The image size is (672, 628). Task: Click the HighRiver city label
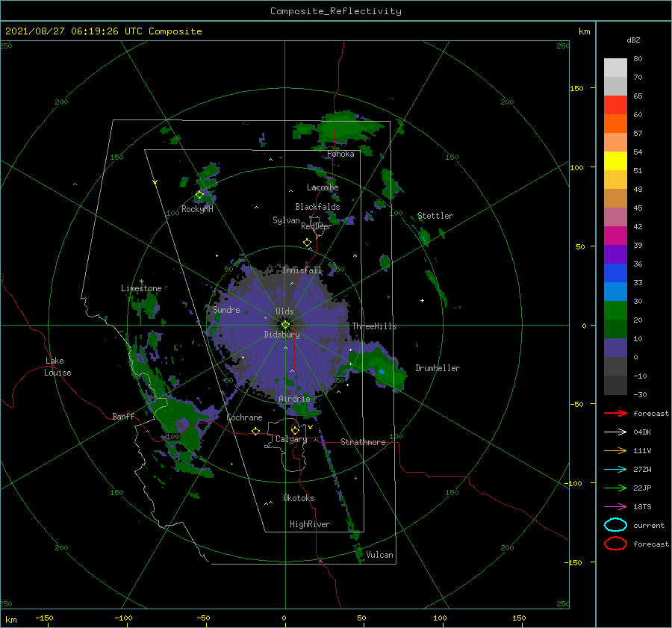310,524
